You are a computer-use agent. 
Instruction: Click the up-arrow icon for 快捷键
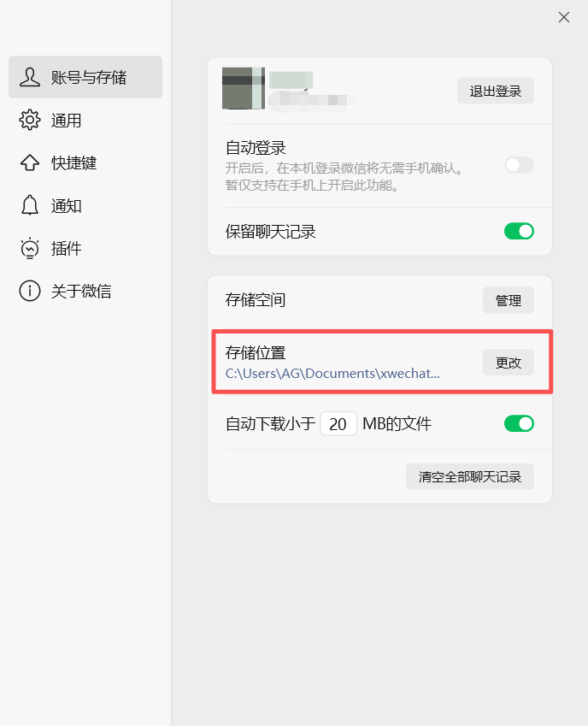click(30, 162)
